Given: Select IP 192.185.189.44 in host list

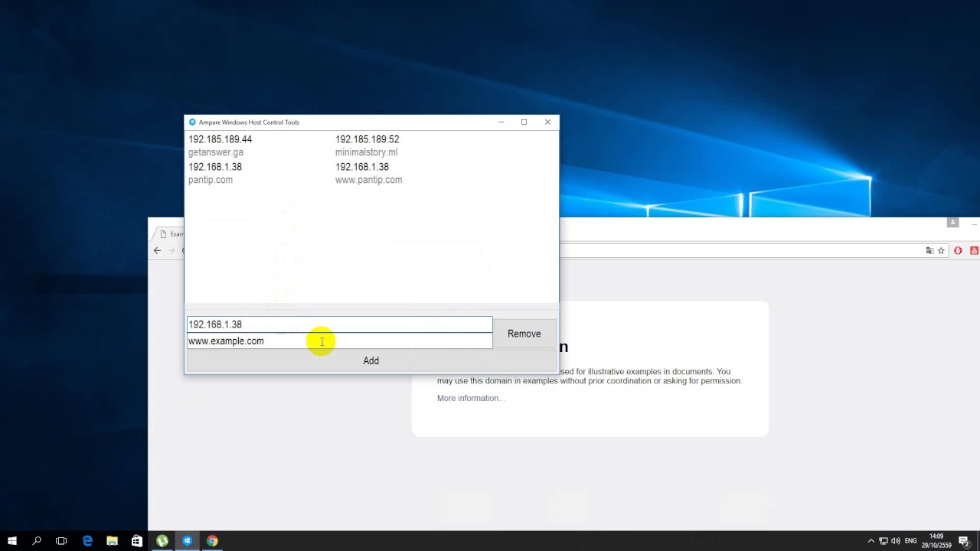Looking at the screenshot, I should [x=220, y=139].
